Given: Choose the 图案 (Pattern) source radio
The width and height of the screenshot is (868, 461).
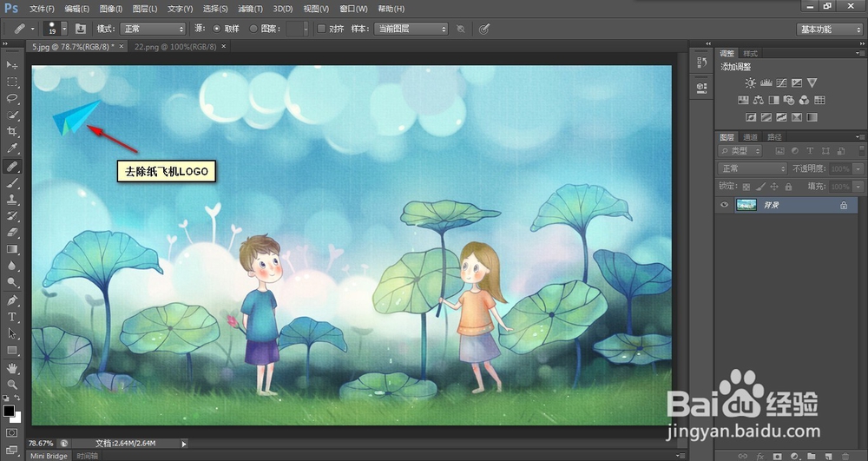Looking at the screenshot, I should (253, 29).
